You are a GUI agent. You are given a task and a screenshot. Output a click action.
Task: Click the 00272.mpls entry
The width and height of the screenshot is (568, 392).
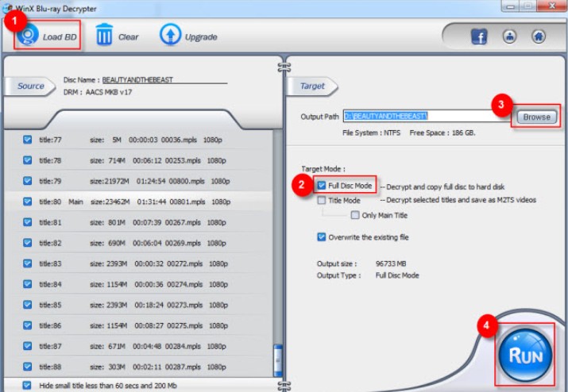(x=184, y=263)
